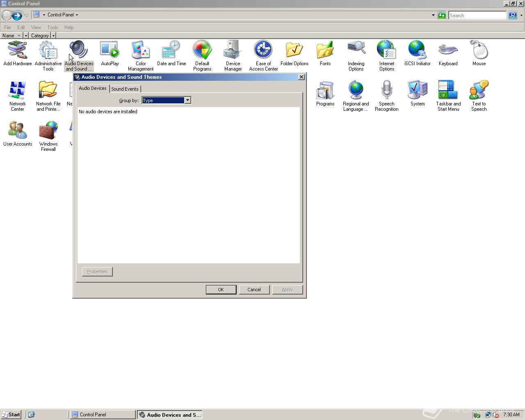Open Network File and Printer icon
The image size is (525, 420).
point(48,96)
